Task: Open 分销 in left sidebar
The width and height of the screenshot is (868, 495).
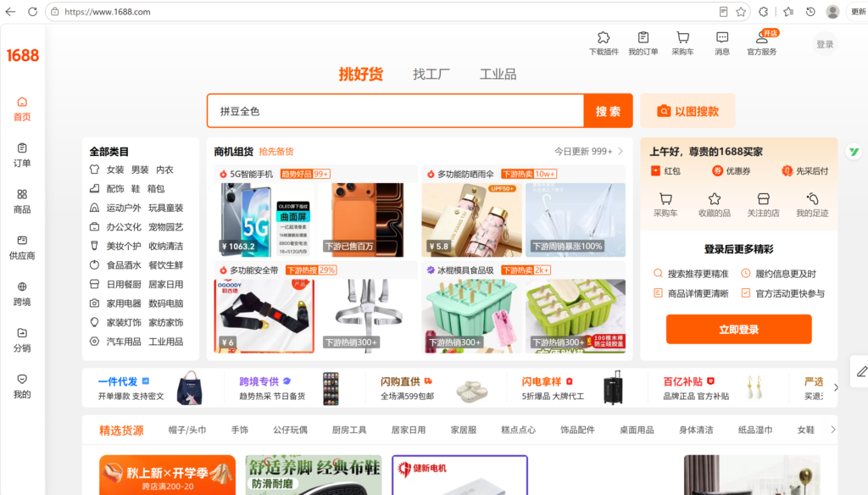Action: point(22,340)
